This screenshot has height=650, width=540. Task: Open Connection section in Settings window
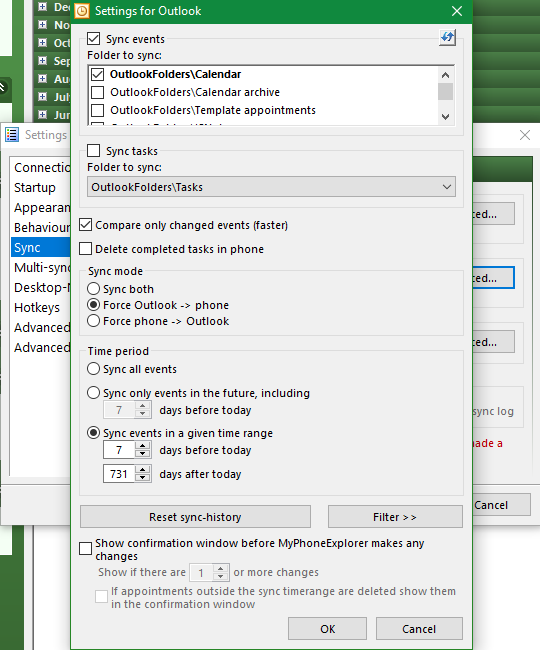pyautogui.click(x=41, y=167)
